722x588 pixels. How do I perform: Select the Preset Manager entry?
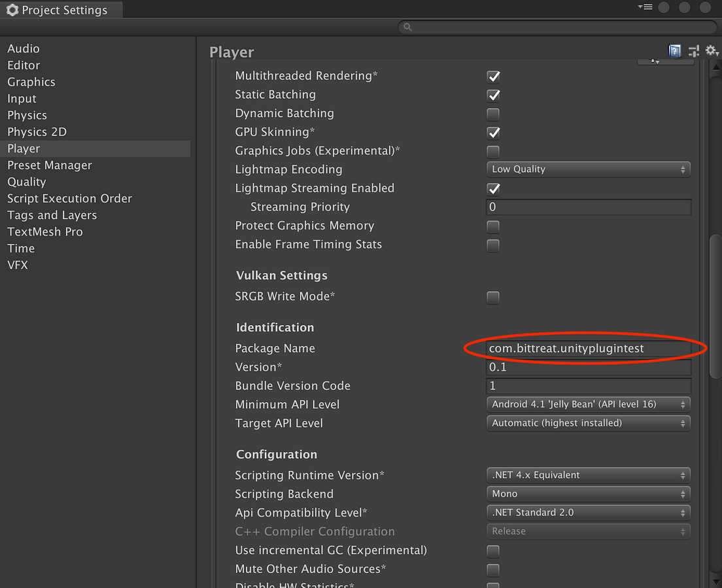(x=49, y=165)
